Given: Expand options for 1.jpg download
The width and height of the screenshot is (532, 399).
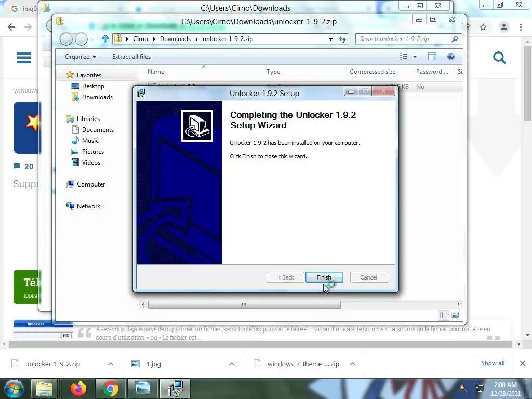Looking at the screenshot, I should tap(232, 364).
